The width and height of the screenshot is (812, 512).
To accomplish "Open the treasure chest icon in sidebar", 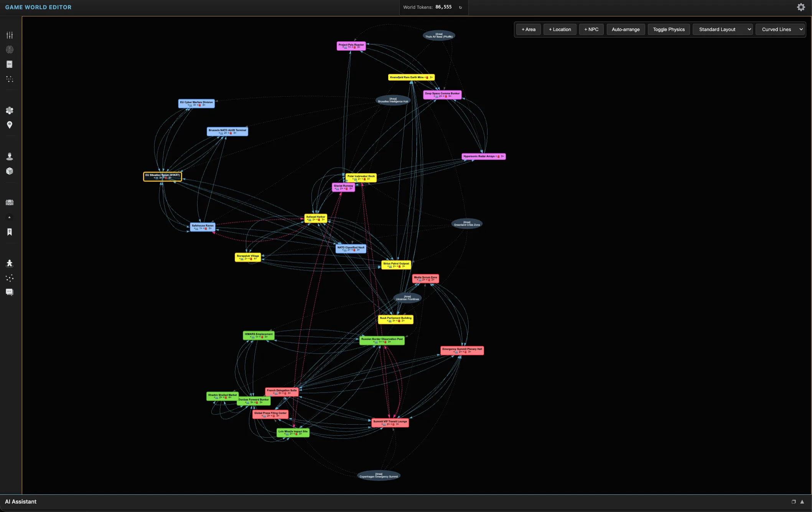I will [10, 202].
